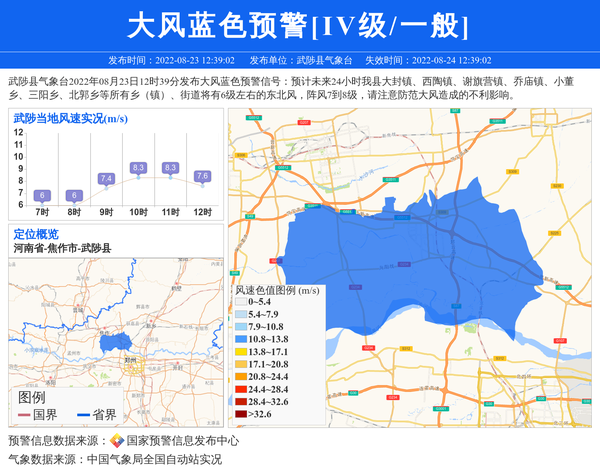Select the 9时 data bubble showing 7.4

pyautogui.click(x=106, y=179)
